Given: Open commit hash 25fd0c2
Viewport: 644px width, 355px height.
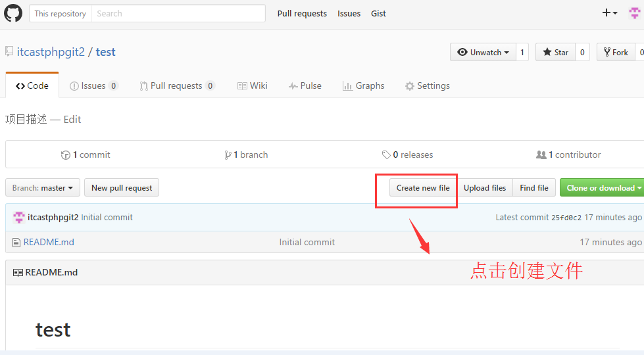Looking at the screenshot, I should point(566,218).
